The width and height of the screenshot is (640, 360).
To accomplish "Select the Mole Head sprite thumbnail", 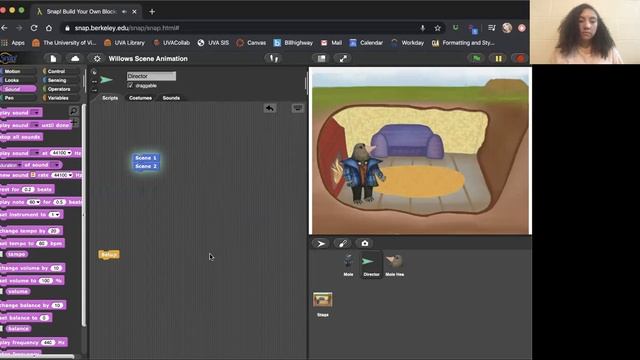I will pos(394,264).
